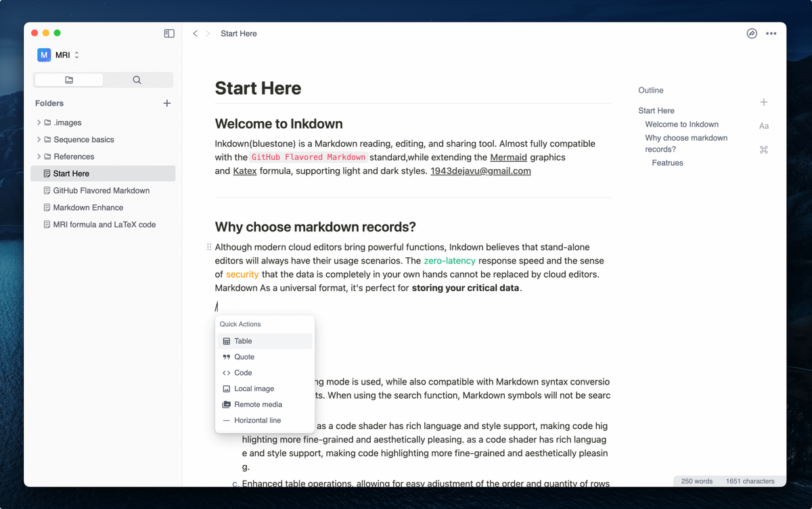This screenshot has height=509, width=812.
Task: Click the document icon beside Start Here
Action: click(x=47, y=173)
